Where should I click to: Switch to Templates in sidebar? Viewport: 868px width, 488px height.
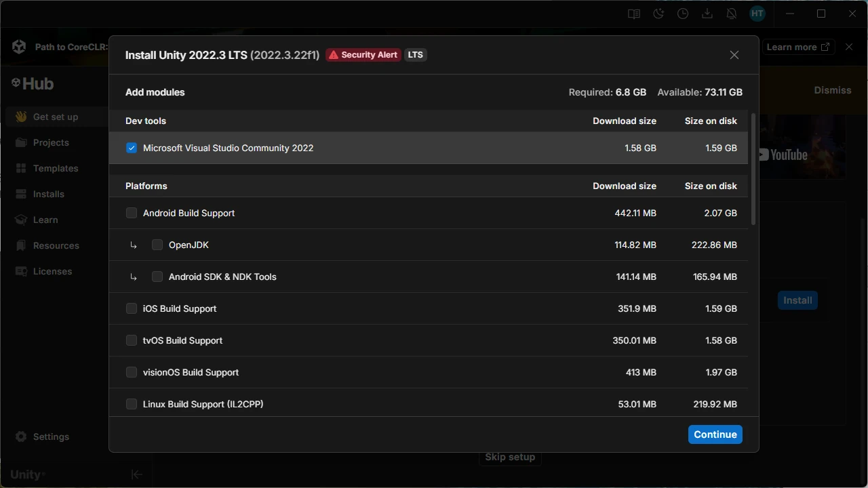56,168
